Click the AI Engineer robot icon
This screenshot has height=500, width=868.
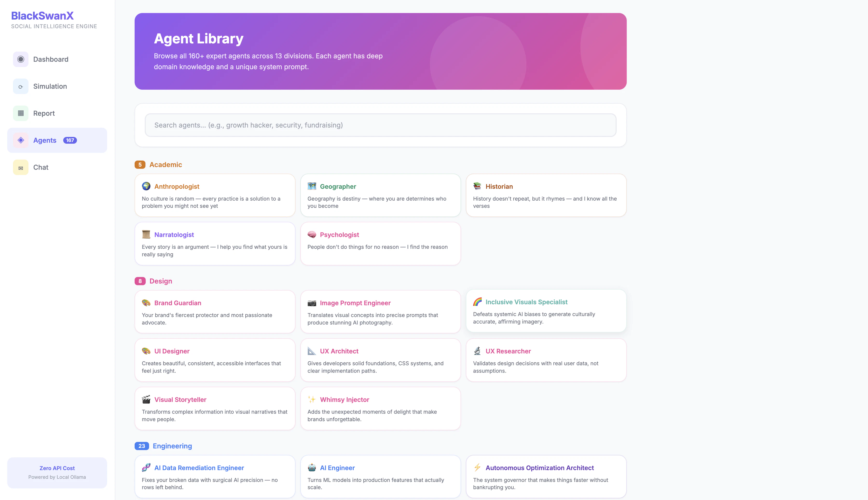[312, 468]
